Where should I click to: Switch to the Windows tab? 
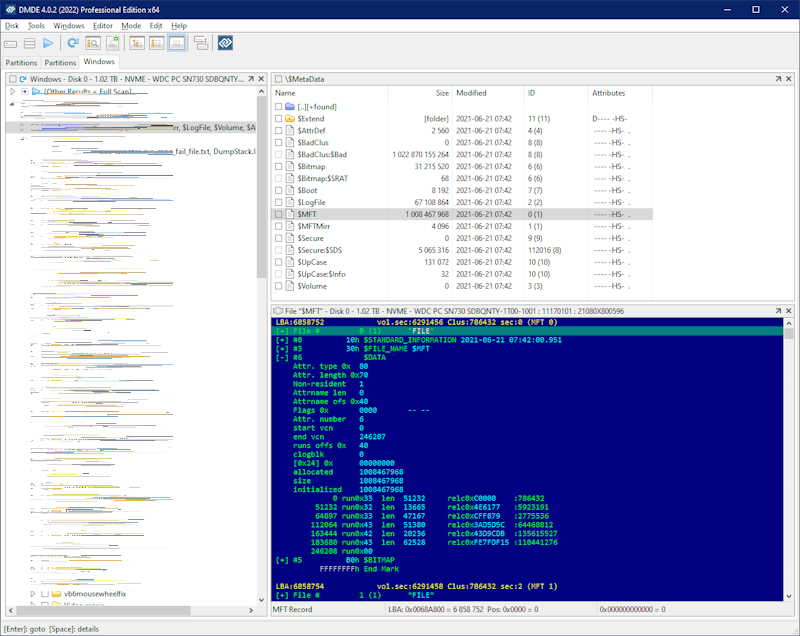pyautogui.click(x=99, y=62)
